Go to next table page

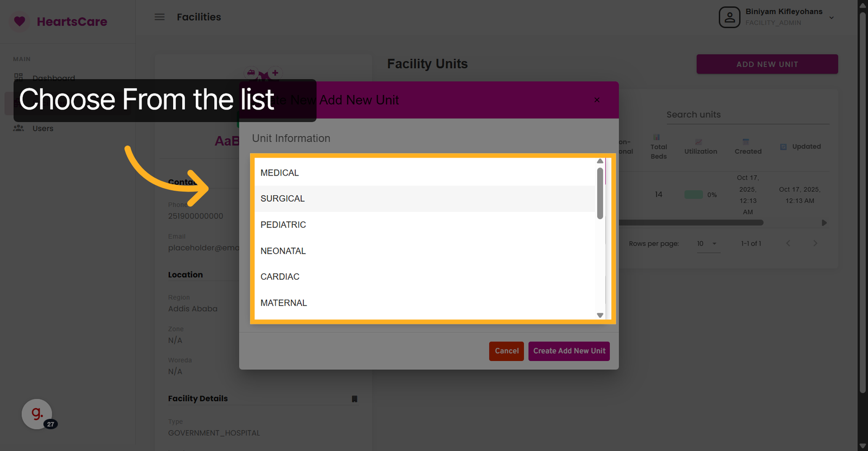815,244
